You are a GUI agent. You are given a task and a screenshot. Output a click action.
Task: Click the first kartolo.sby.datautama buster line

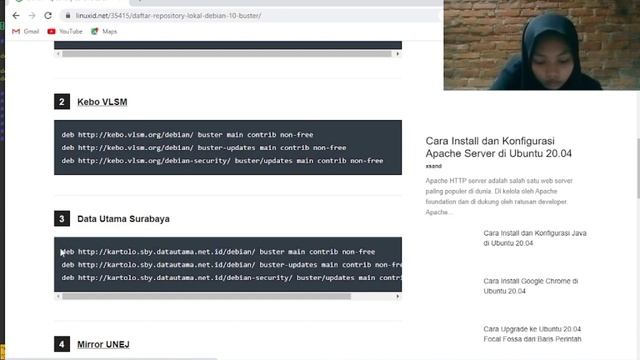(x=218, y=252)
